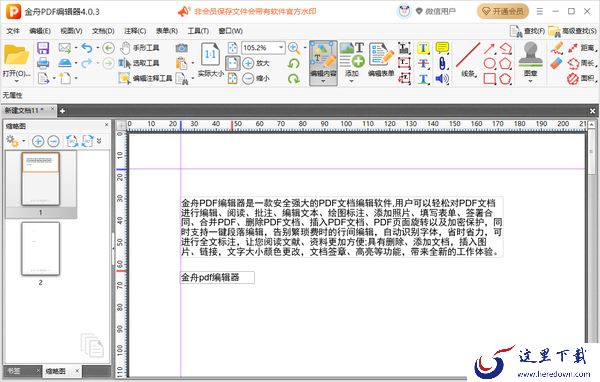Select page 2 thumbnail
This screenshot has height=382, width=600.
coord(41,248)
